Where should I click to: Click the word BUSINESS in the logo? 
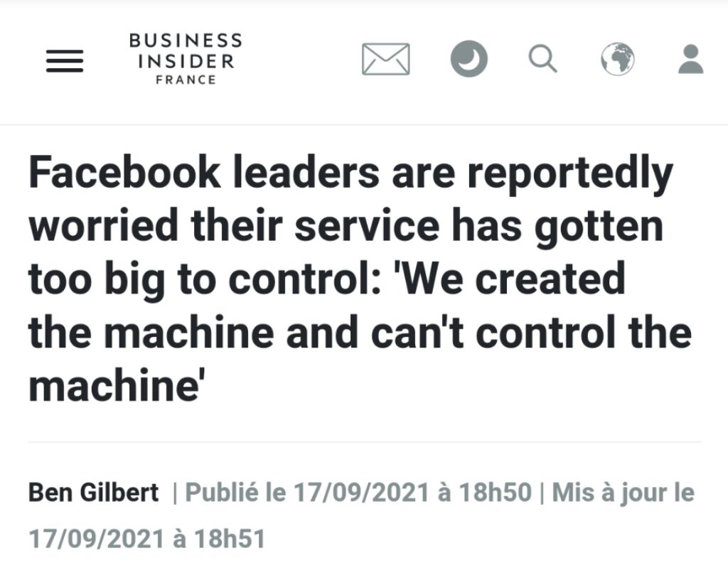point(186,41)
